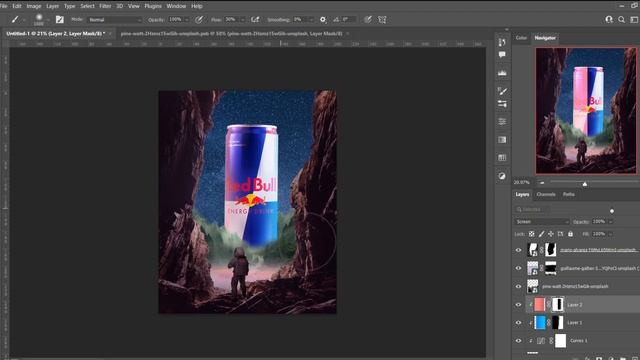Switch to the pine-watt document tab
Image resolution: width=640 pixels, height=360 pixels.
click(x=231, y=33)
